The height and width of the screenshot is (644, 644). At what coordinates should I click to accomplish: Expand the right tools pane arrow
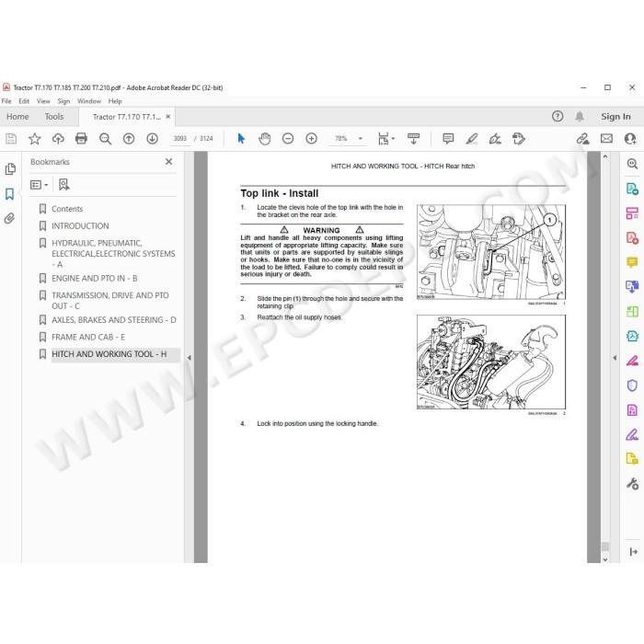point(615,358)
